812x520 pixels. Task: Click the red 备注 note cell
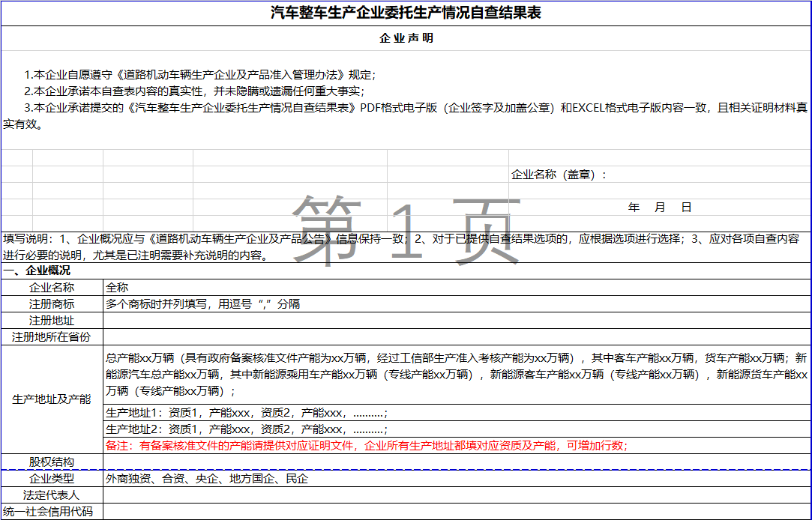coord(456,446)
